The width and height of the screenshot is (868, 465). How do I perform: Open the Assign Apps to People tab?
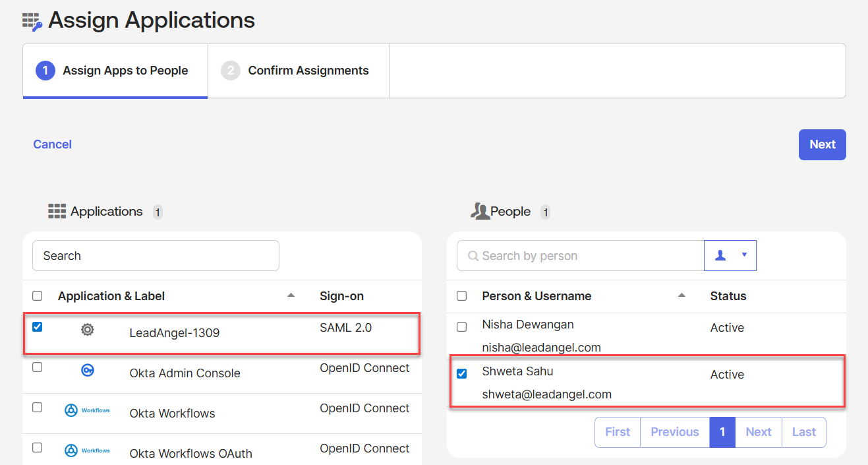tap(115, 71)
